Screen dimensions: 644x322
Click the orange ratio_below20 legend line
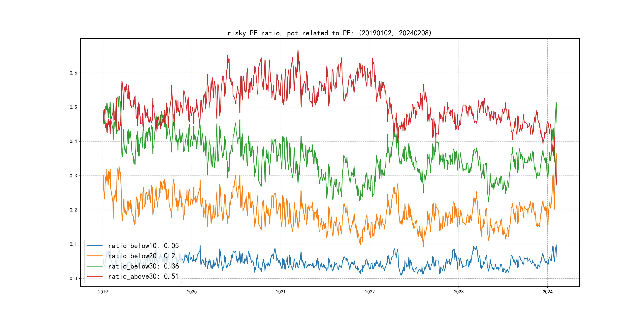coord(94,256)
